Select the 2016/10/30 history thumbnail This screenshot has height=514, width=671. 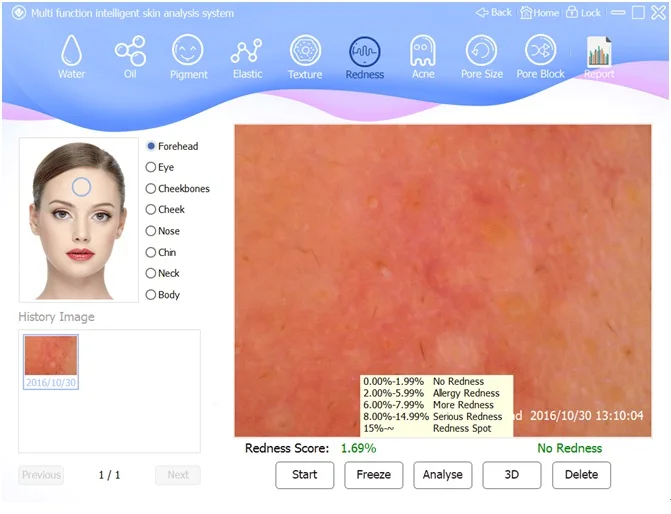[x=51, y=362]
